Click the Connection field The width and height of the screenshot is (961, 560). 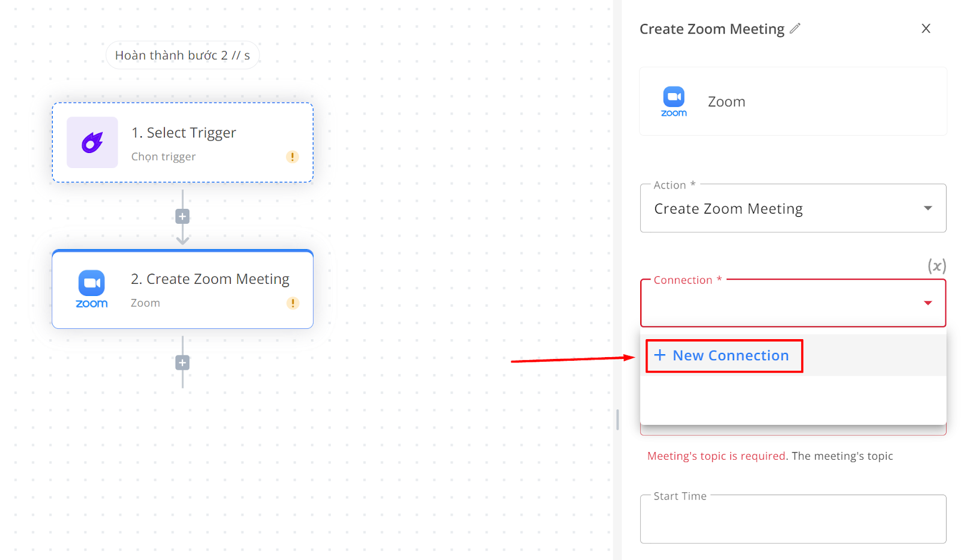tap(793, 303)
